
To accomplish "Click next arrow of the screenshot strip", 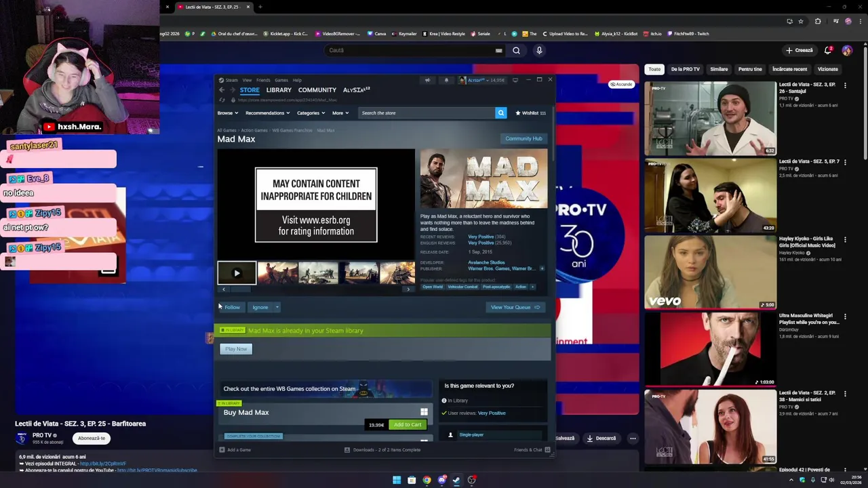I will pyautogui.click(x=408, y=289).
